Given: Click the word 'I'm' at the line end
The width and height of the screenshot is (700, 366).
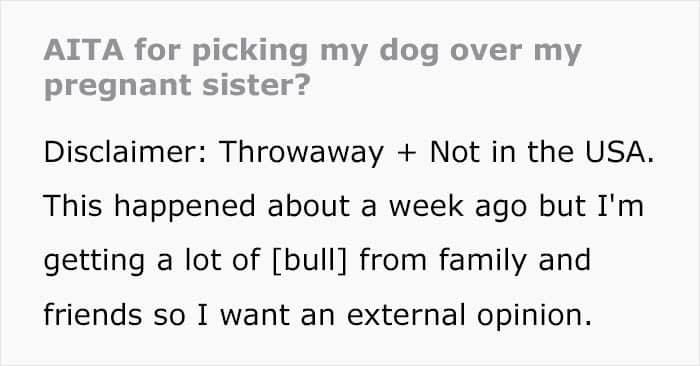Looking at the screenshot, I should coord(621,206).
